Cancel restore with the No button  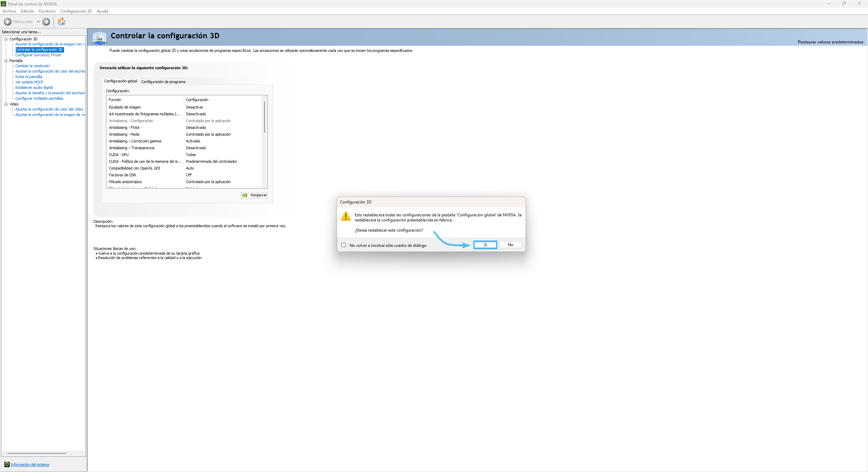[x=510, y=245]
